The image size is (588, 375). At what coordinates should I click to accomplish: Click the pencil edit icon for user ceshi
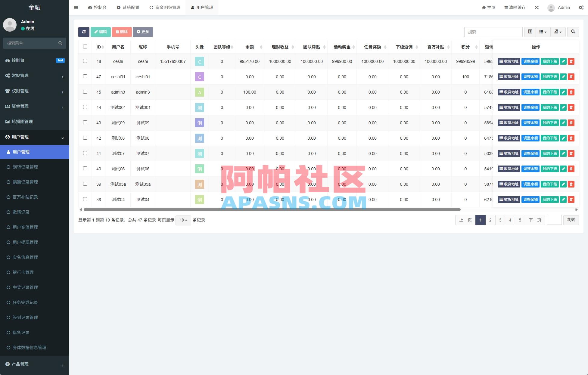point(563,61)
